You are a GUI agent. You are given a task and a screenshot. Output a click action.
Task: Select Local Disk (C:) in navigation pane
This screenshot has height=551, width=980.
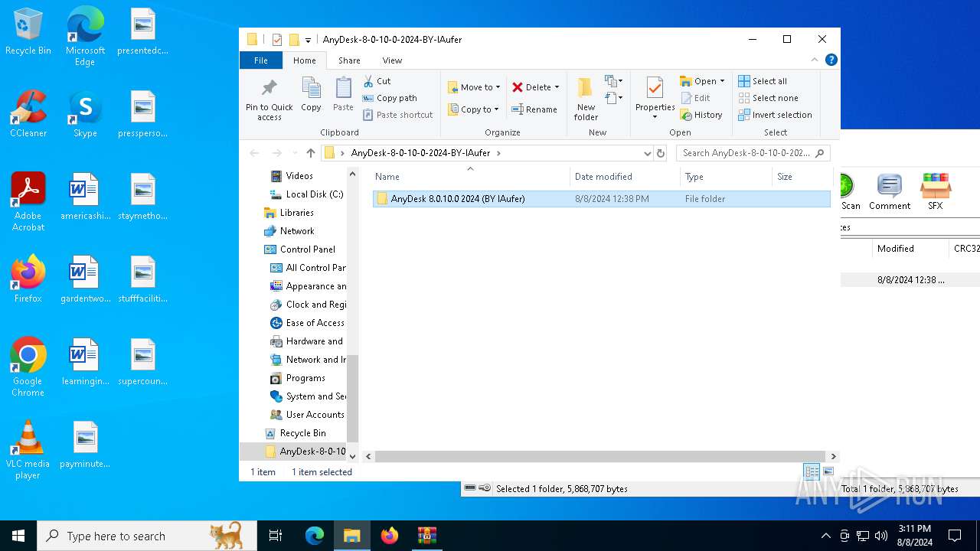pos(305,194)
